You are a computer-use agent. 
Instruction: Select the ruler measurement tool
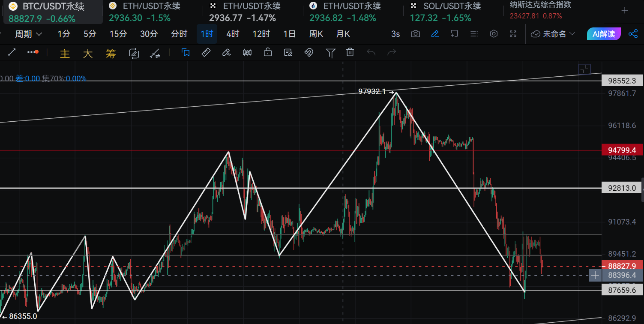click(x=206, y=52)
